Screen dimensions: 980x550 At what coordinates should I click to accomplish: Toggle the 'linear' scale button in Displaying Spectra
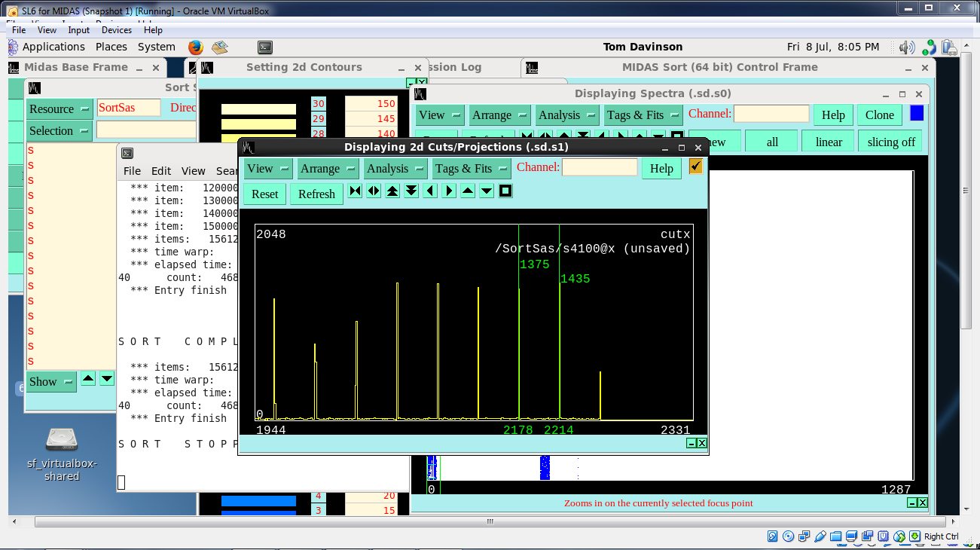click(x=829, y=142)
